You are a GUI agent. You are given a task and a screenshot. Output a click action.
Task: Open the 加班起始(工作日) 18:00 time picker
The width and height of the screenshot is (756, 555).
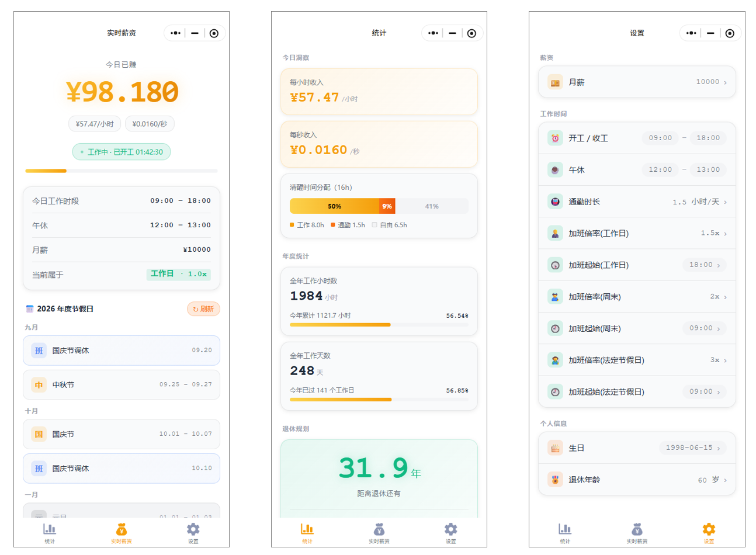coord(705,265)
